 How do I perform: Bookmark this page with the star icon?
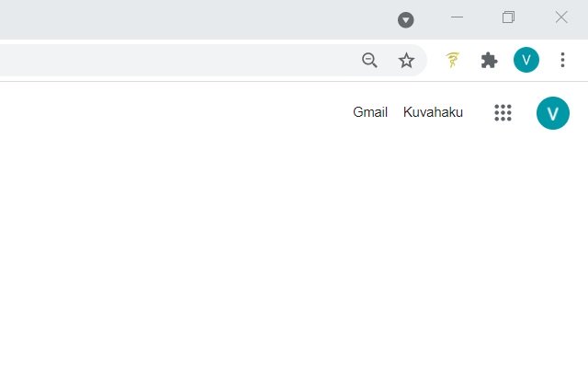(406, 60)
